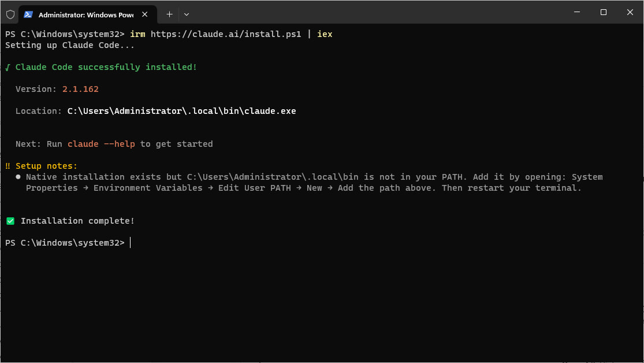Viewport: 644px width, 363px height.
Task: Open a new tab with the plus button
Action: point(169,14)
